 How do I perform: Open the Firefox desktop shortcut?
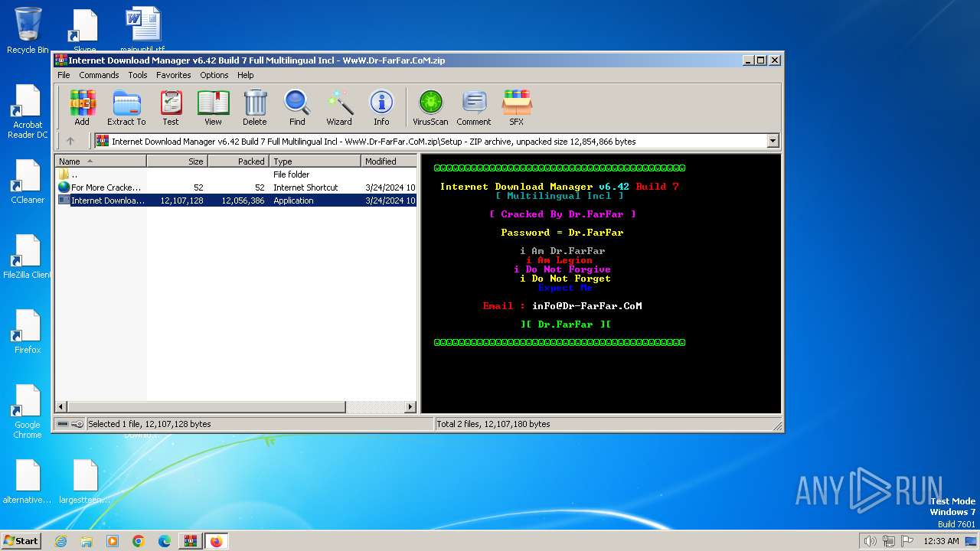28,332
